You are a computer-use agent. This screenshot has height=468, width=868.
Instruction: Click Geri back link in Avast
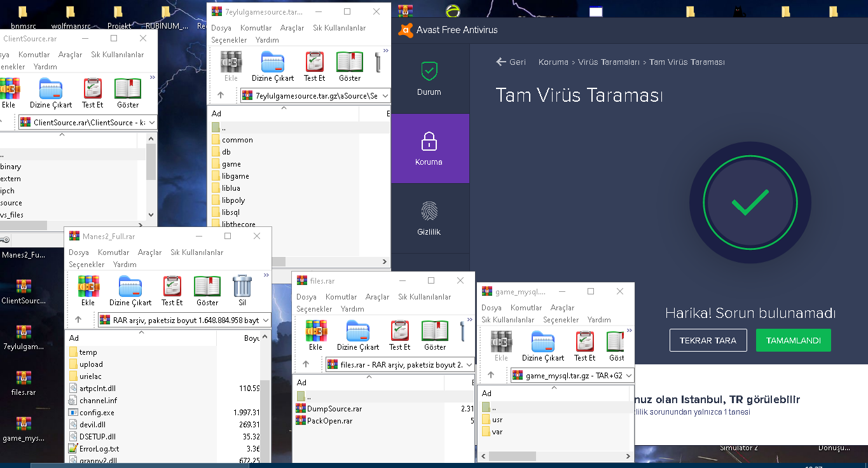pos(511,62)
